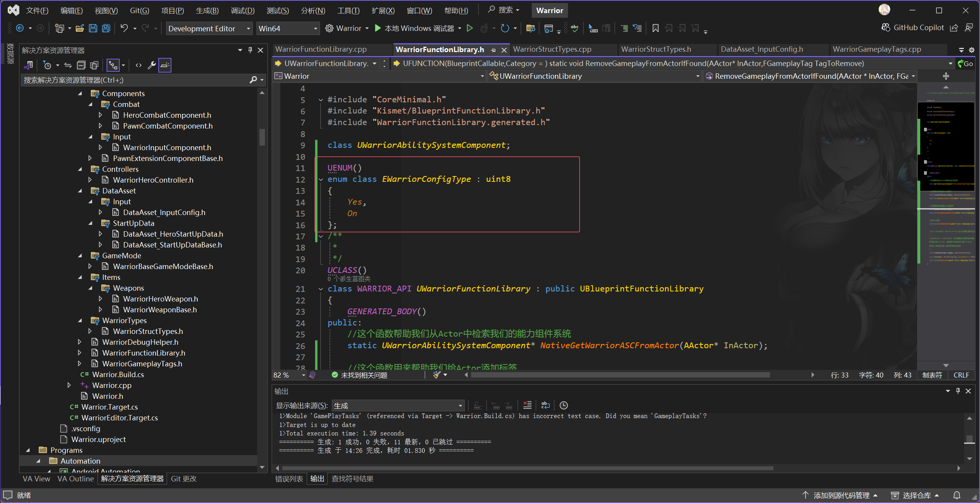Click the Output panel horizontal scrollbar thumb
This screenshot has height=503, width=980.
(527, 468)
